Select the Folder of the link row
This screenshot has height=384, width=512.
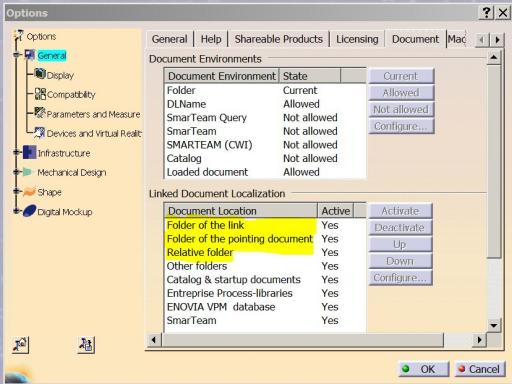(265, 225)
